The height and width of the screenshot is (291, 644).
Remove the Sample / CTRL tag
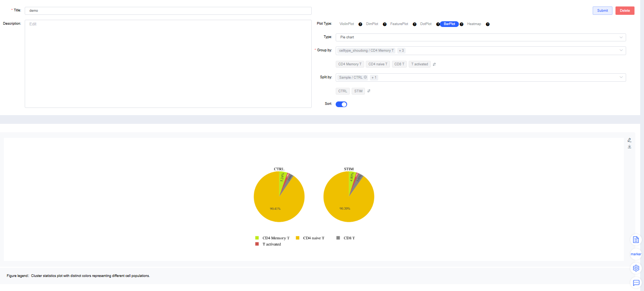pyautogui.click(x=365, y=77)
